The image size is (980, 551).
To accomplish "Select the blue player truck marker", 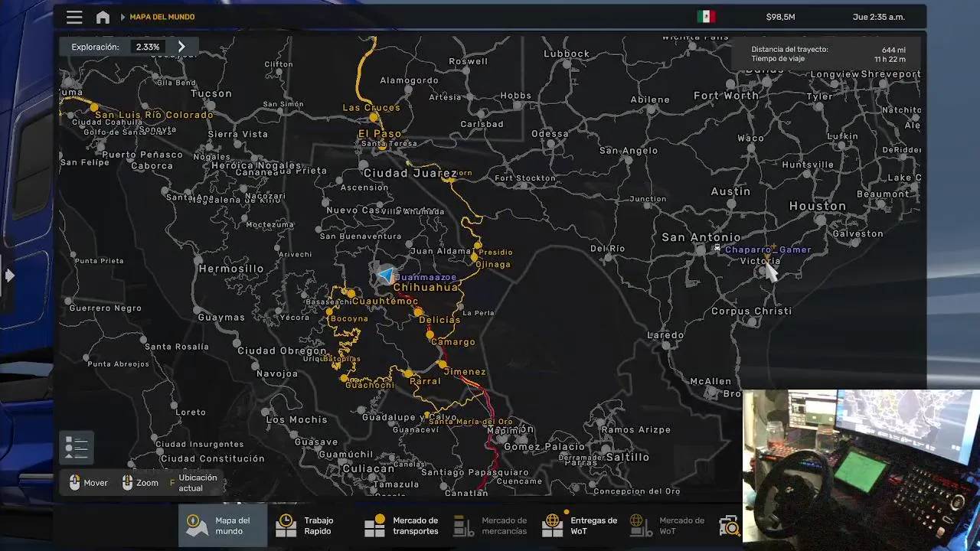I will (x=385, y=275).
